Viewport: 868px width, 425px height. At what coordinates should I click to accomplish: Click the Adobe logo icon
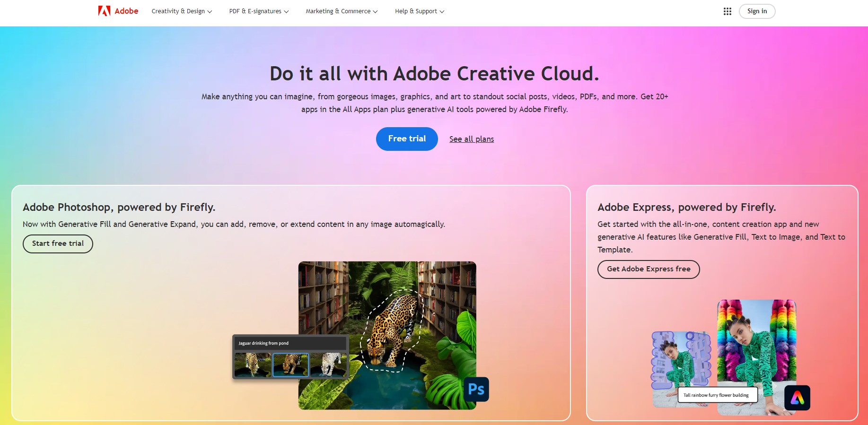pyautogui.click(x=104, y=11)
